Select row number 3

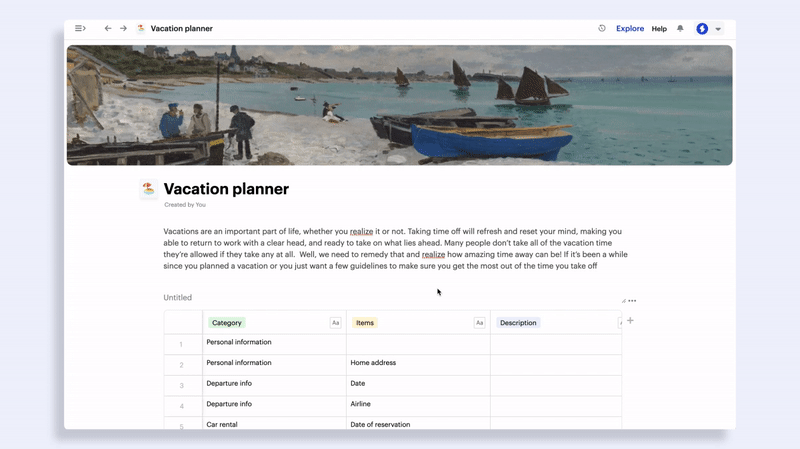tap(181, 386)
